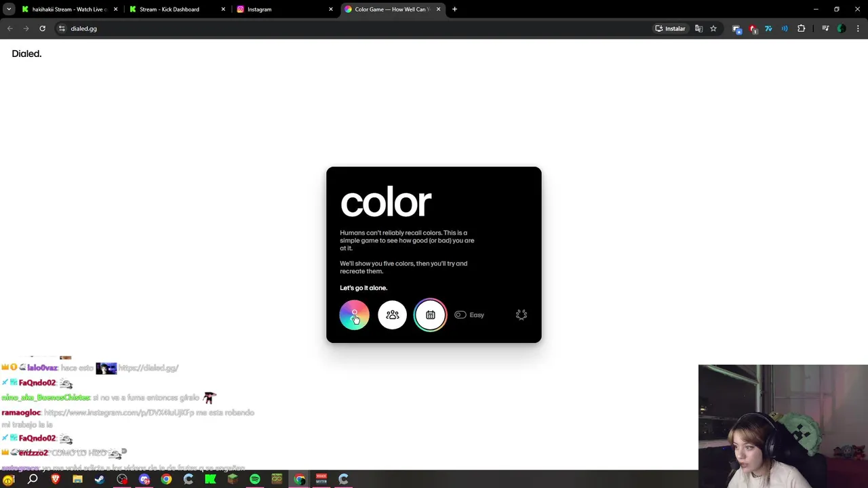868x488 pixels.
Task: Close the hakihakii Stream tab
Action: [115, 9]
